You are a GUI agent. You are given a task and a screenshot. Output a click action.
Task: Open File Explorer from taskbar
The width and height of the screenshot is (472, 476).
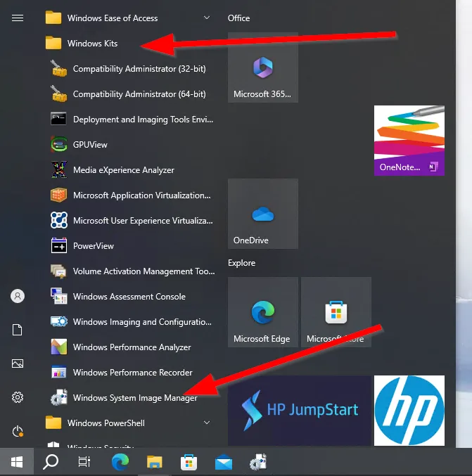[155, 462]
